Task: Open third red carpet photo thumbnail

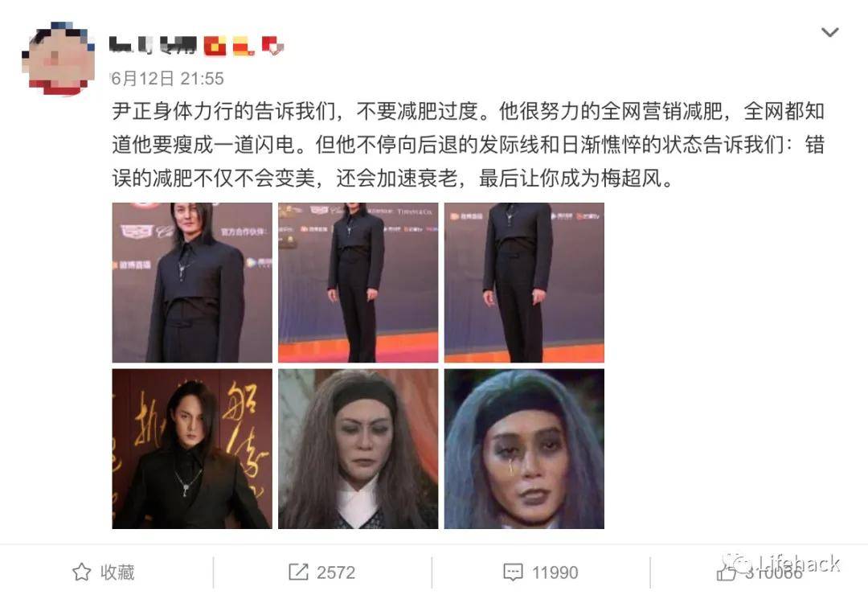Action: [524, 282]
